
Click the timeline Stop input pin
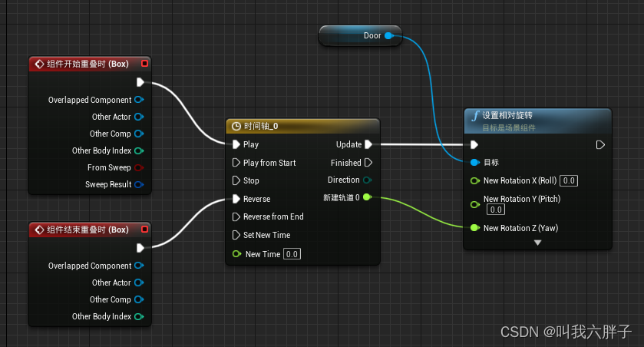[x=236, y=180]
